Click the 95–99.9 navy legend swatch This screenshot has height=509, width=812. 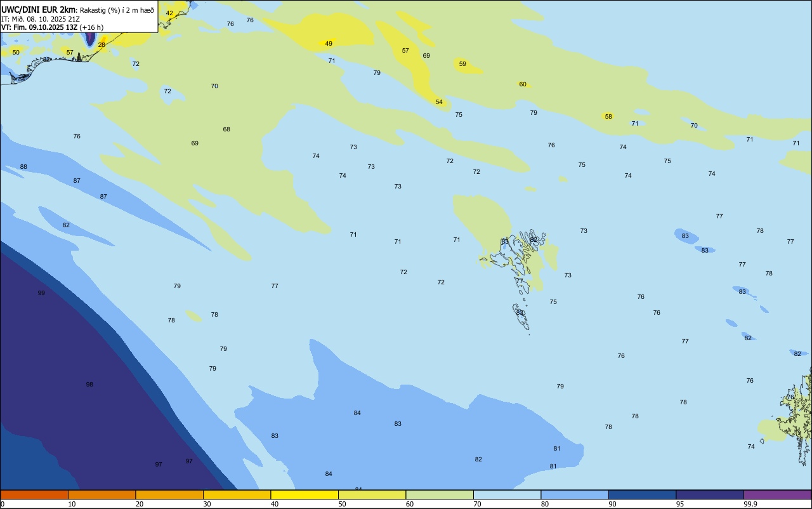click(x=710, y=494)
